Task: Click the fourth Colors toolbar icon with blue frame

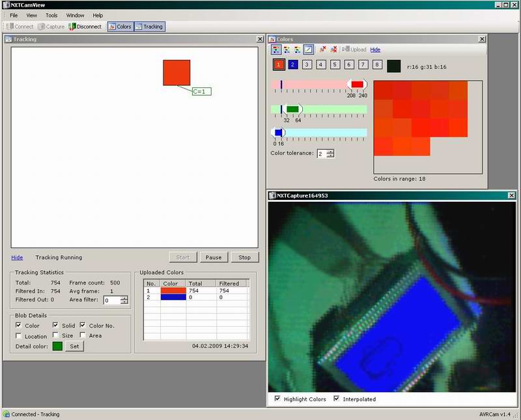Action: click(x=308, y=49)
